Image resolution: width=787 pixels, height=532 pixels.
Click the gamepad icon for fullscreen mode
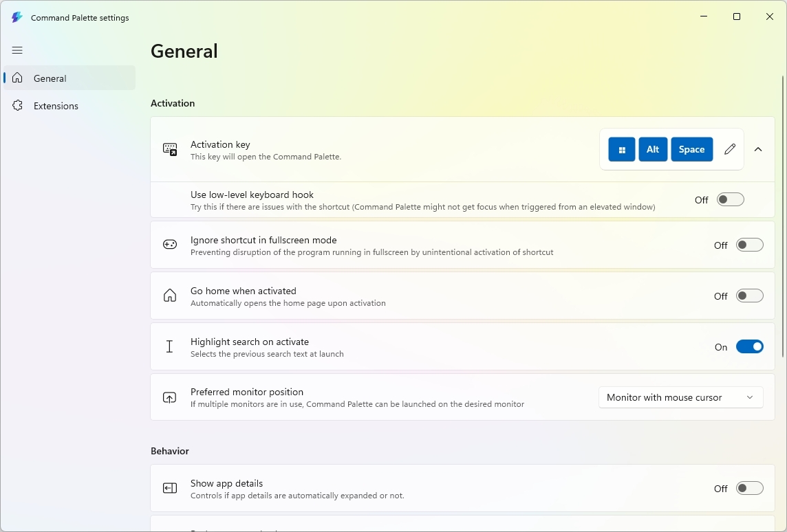[170, 245]
